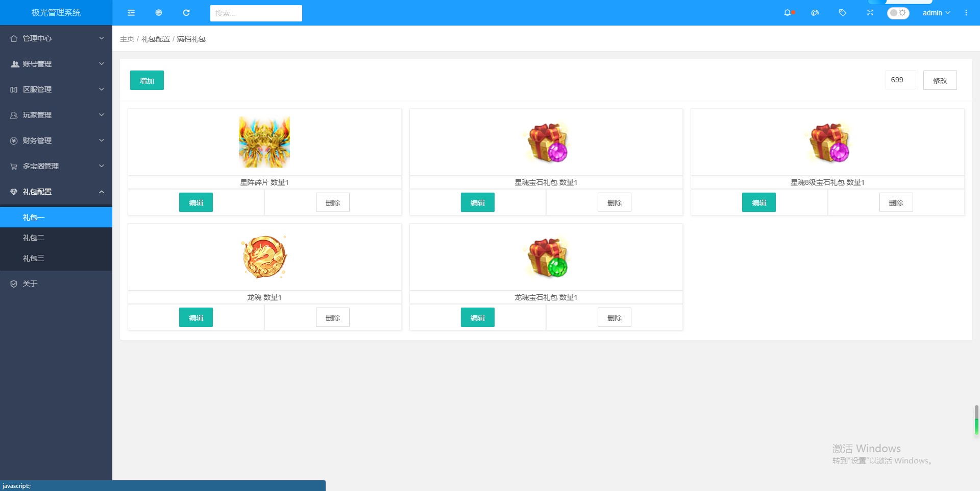The height and width of the screenshot is (491, 980).
Task: Click the icon beside 区服管理
Action: tap(14, 89)
